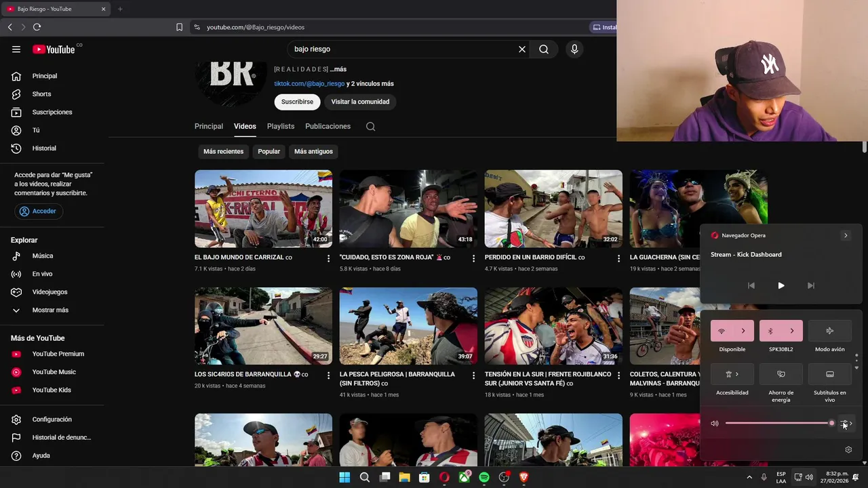Filter videos by Popular

tap(269, 151)
